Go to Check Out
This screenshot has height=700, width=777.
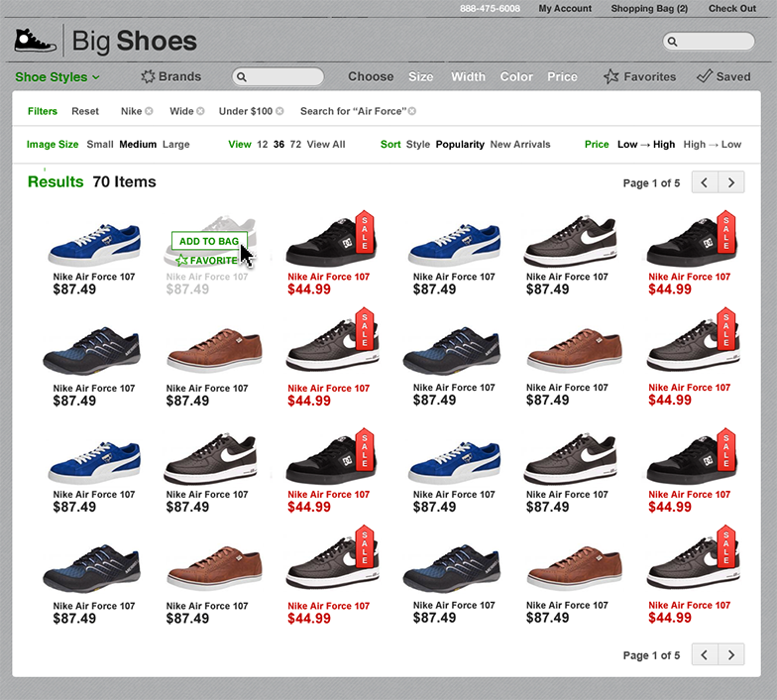731,8
